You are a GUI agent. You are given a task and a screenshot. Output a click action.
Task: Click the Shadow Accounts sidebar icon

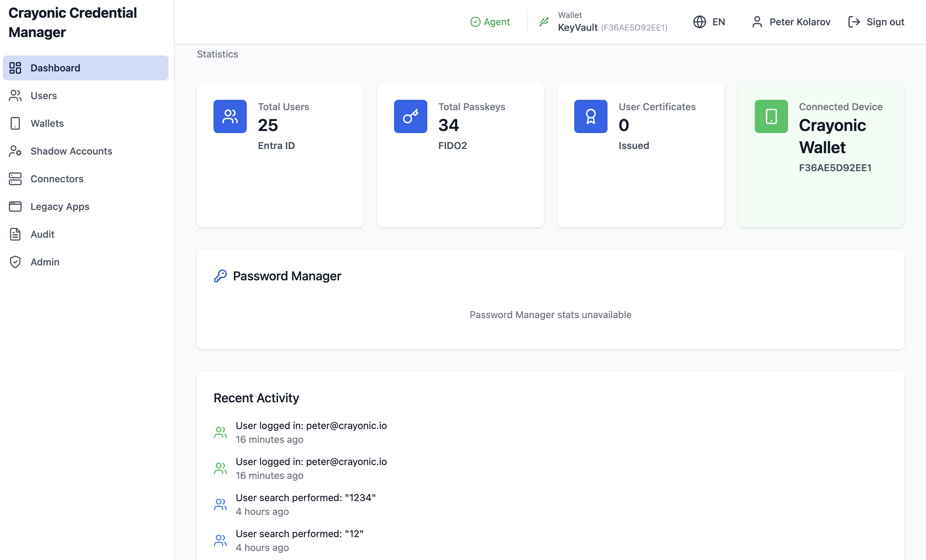pyautogui.click(x=15, y=151)
